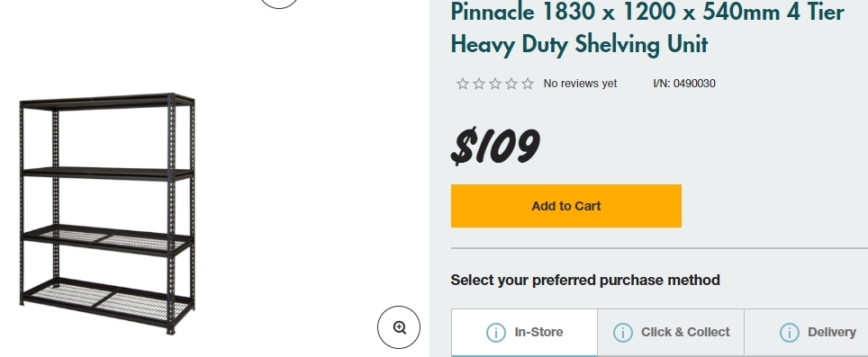This screenshot has height=357, width=868.
Task: Click the item number I/N: 0490030
Action: (684, 84)
